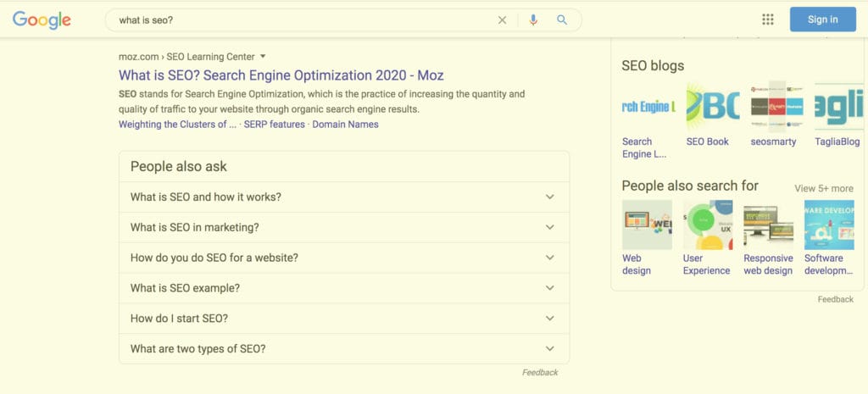This screenshot has width=868, height=394.
Task: Click 'moz.com › SEO Learning Center' breadcrumb
Action: [186, 57]
